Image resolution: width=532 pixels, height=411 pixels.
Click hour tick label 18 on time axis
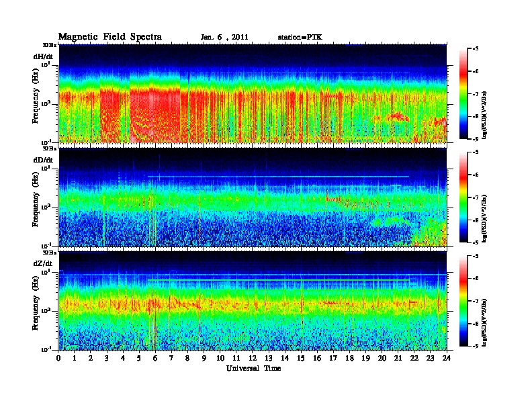349,358
